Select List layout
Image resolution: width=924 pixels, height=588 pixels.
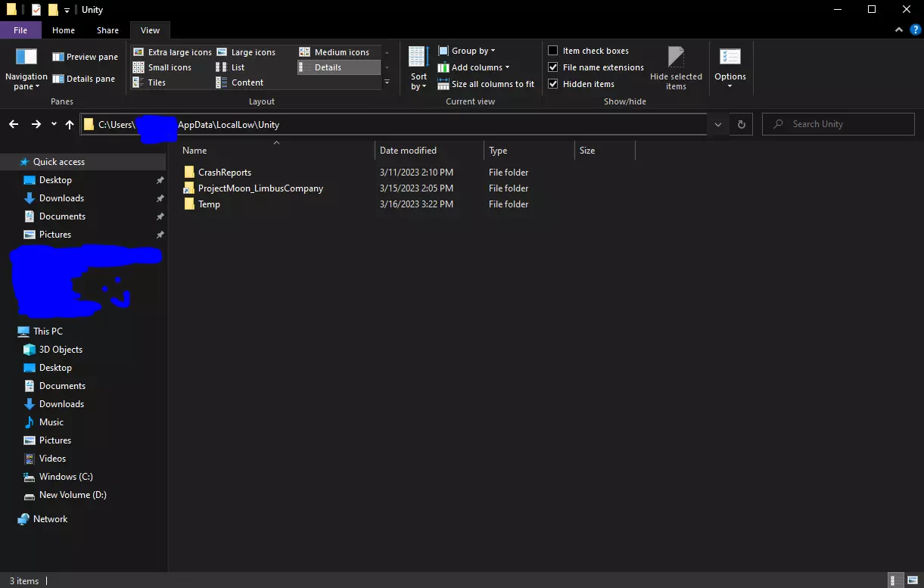click(231, 67)
